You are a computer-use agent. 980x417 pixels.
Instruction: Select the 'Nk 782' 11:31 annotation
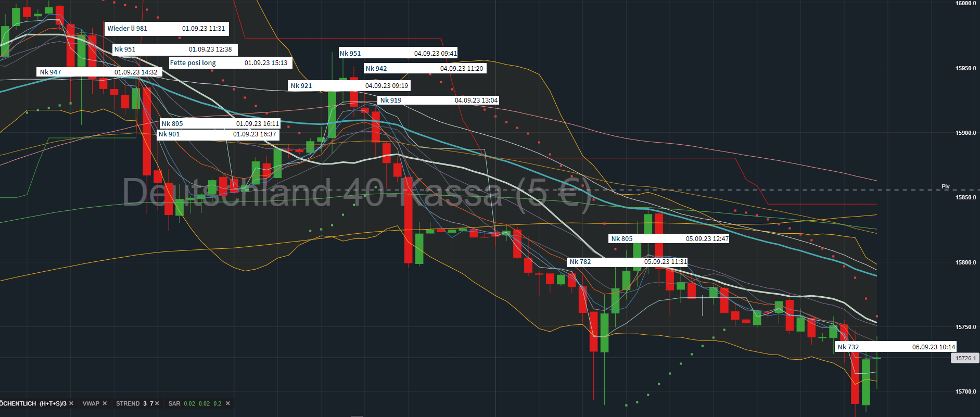[627, 262]
